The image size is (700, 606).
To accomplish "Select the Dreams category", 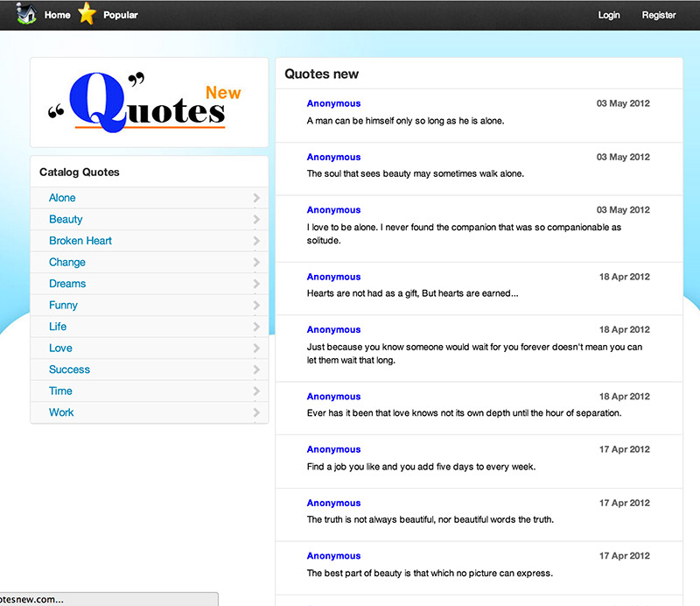I will pos(67,284).
